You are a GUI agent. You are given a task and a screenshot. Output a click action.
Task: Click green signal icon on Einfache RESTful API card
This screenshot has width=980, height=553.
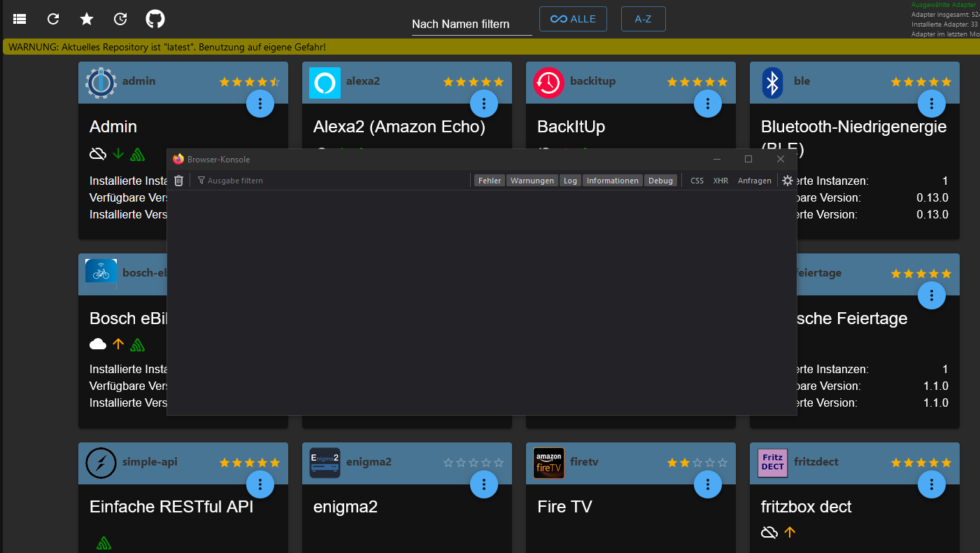click(x=104, y=542)
